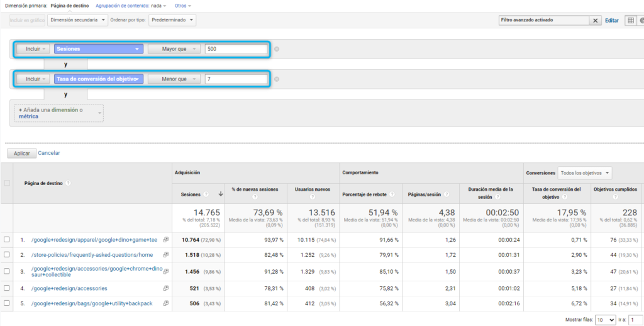644x326 pixels.
Task: Open /google+redesign/bags/google+utility+backpack link
Action: point(92,303)
